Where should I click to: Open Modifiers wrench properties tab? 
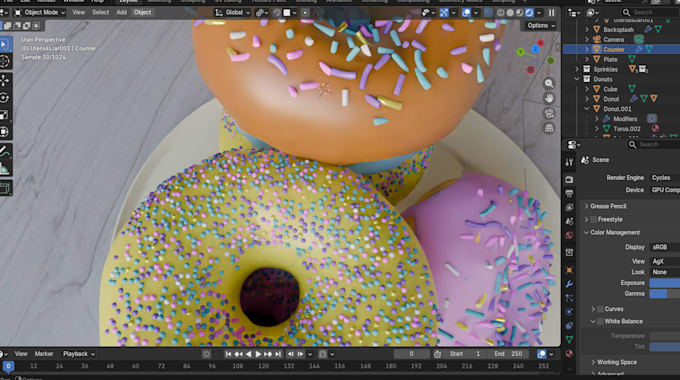click(x=569, y=284)
